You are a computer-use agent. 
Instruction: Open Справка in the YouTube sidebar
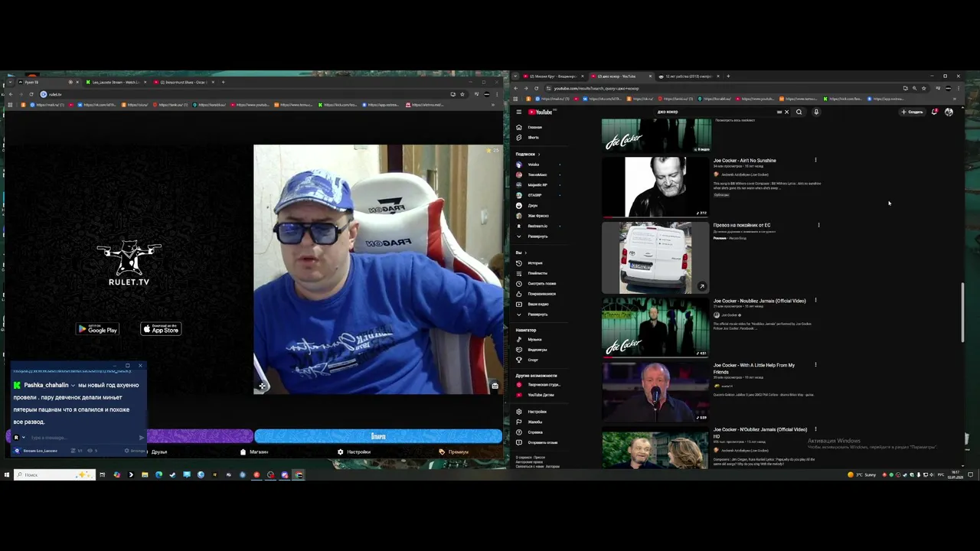coord(540,432)
